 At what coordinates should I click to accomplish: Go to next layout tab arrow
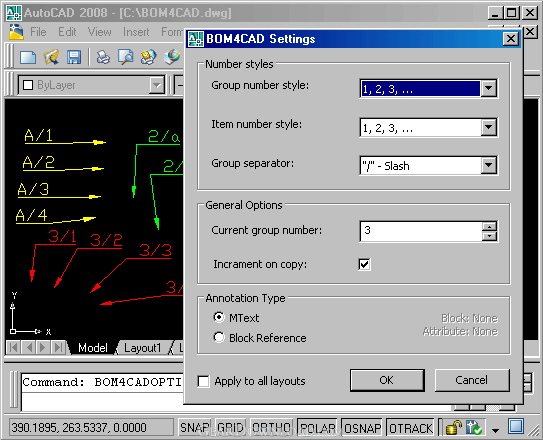pos(43,347)
